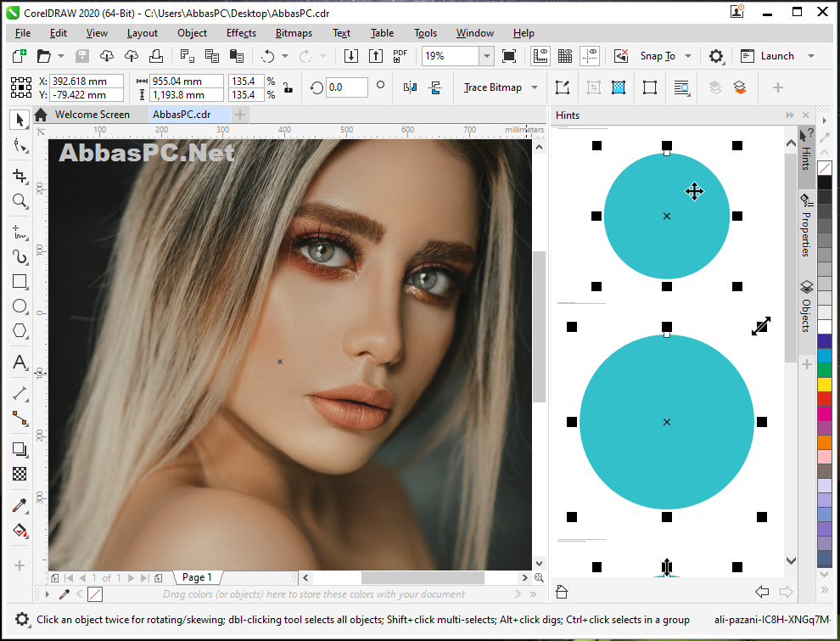
Task: Select the Rectangle tool
Action: [x=20, y=281]
